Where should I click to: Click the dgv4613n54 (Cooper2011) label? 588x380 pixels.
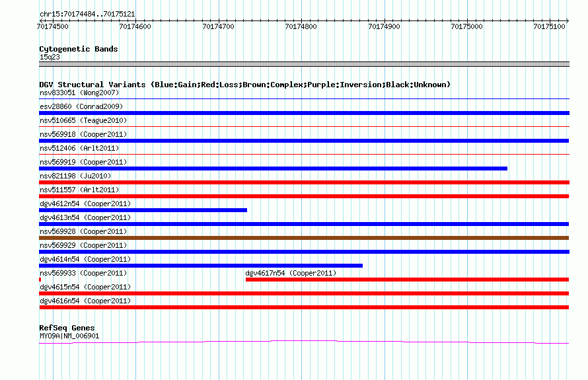[85, 217]
